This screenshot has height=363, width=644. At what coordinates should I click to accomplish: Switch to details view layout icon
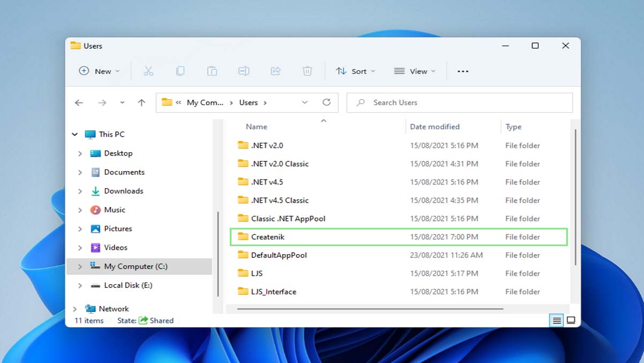557,321
